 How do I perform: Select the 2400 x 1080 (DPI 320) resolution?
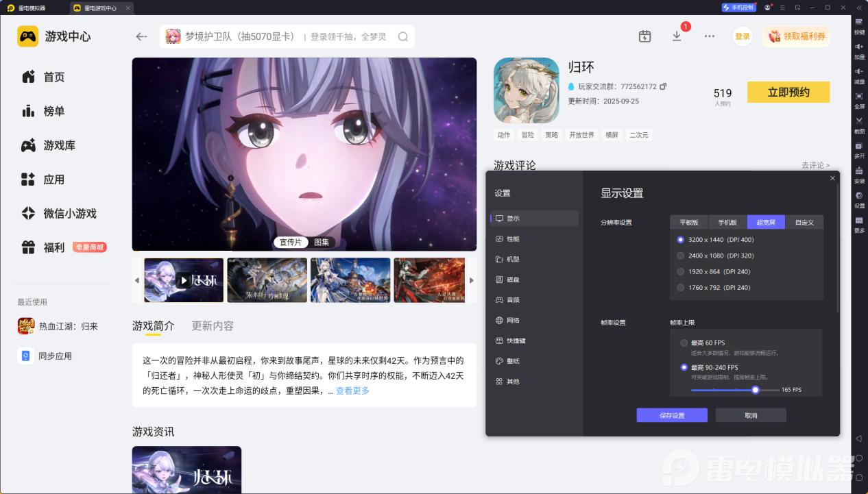coord(715,256)
